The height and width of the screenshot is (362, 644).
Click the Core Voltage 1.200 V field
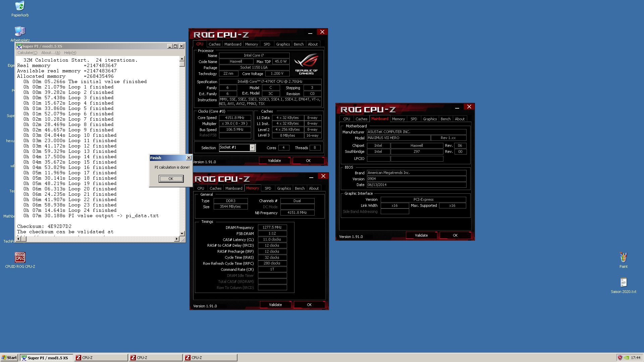(277, 73)
